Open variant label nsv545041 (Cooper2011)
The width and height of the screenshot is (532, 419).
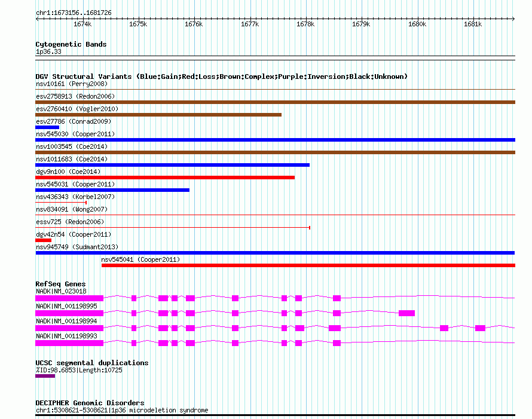[140, 259]
